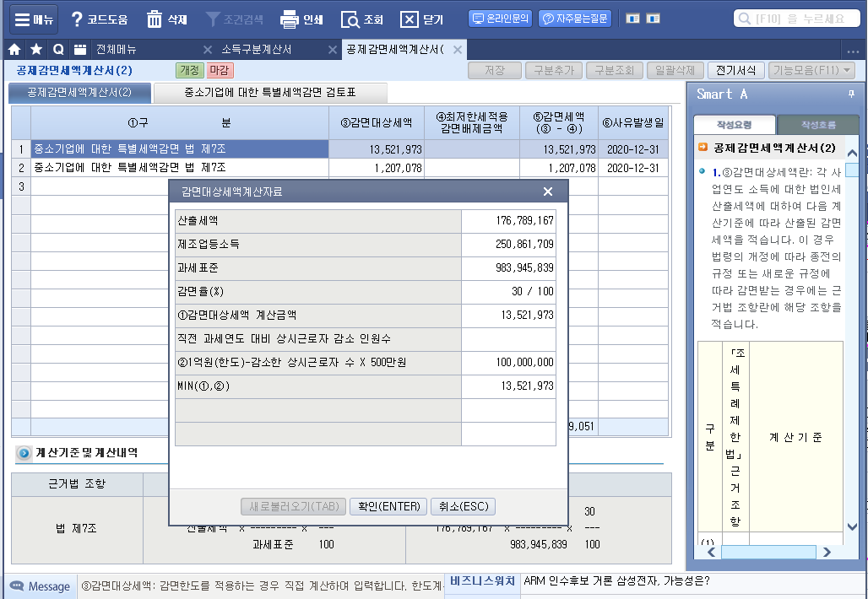The width and height of the screenshot is (868, 599).
Task: Click the 조건검색 funnel filter icon
Action: (213, 19)
